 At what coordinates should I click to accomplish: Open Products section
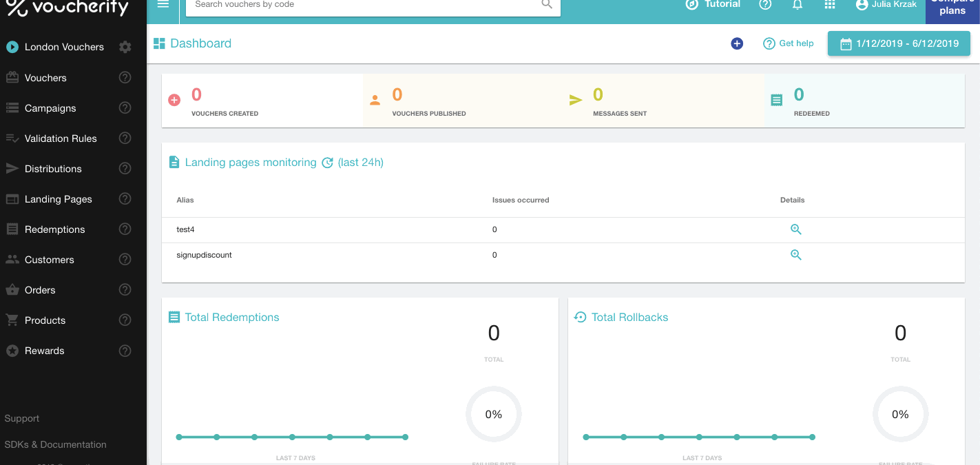(x=45, y=320)
